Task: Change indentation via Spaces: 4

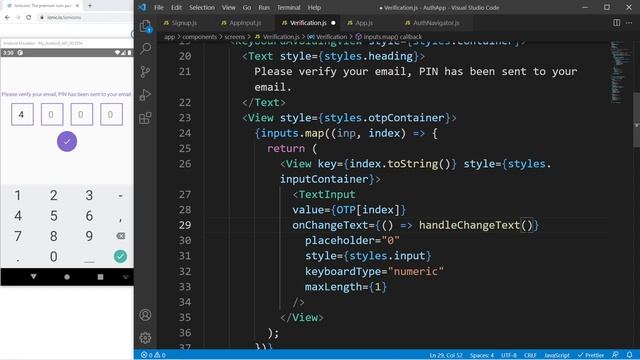Action: [x=482, y=355]
